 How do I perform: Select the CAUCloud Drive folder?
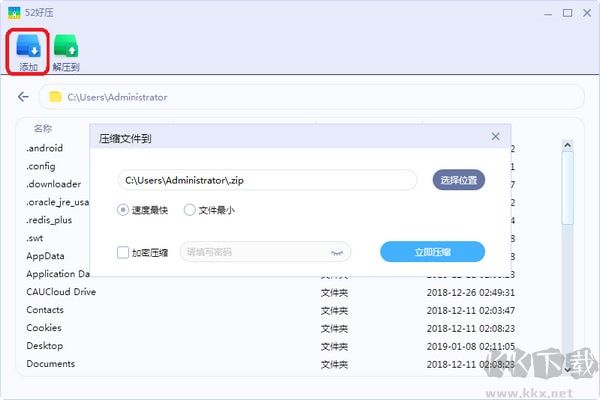pos(61,292)
